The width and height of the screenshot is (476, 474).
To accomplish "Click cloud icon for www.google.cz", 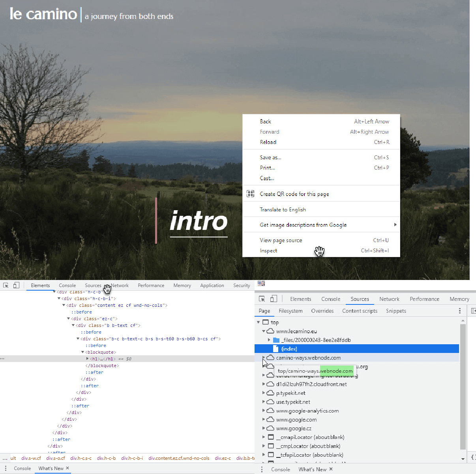I will point(270,428).
